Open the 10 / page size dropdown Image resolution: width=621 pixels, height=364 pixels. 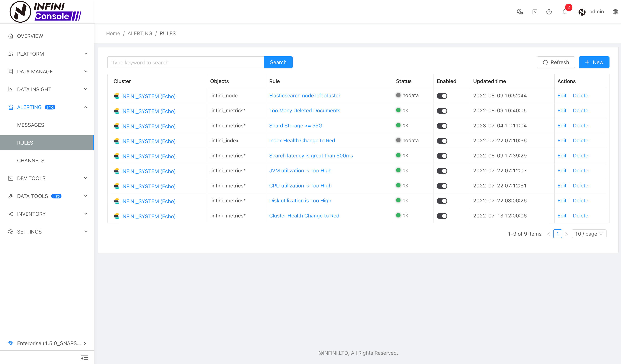point(589,234)
